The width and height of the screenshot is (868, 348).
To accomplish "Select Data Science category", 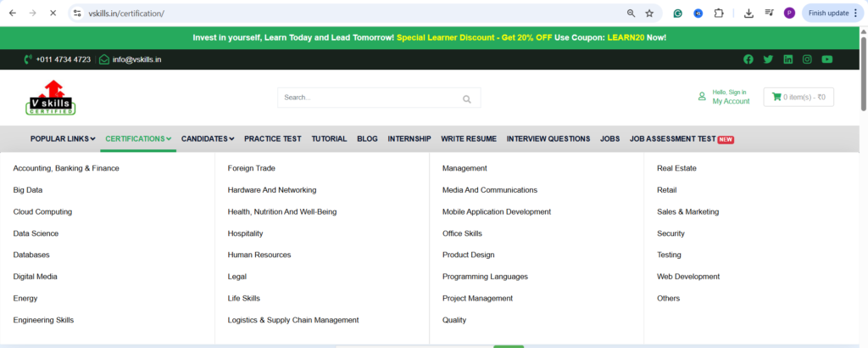I will (x=36, y=233).
